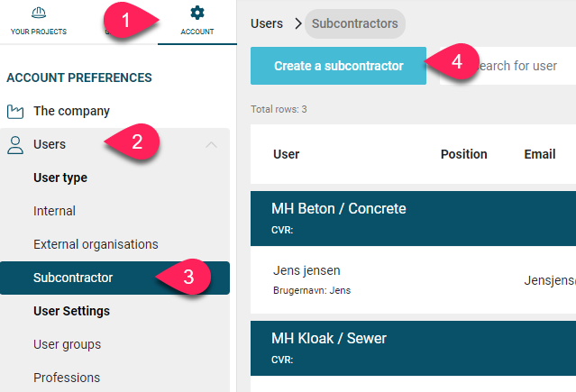576x392 pixels.
Task: Click the Search for user field
Action: click(507, 66)
